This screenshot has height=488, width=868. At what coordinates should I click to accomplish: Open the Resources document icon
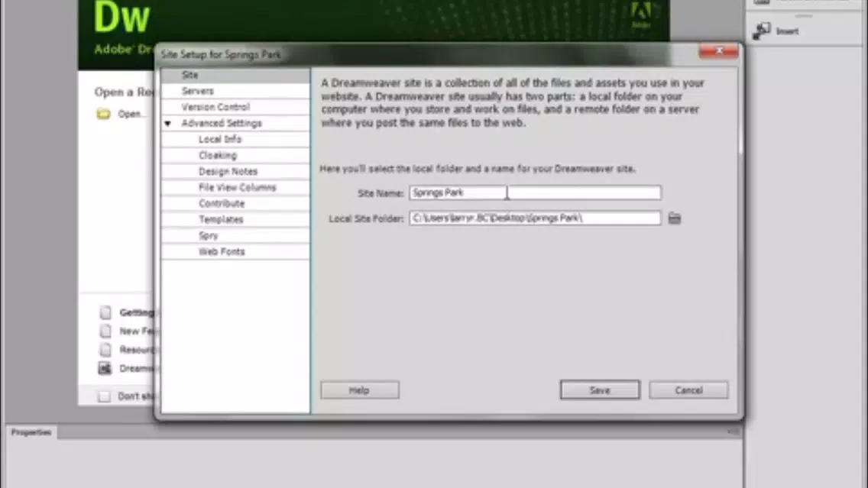click(105, 350)
